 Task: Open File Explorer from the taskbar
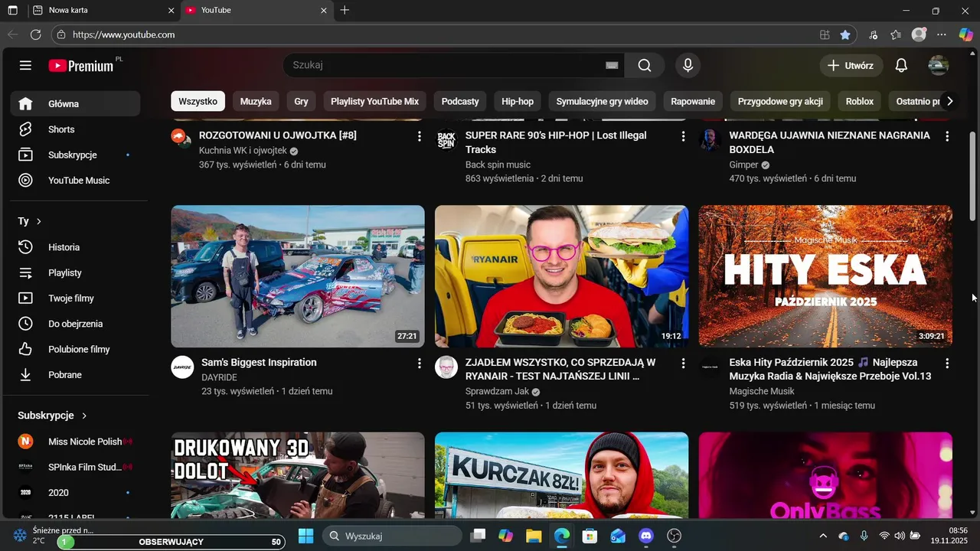click(534, 536)
